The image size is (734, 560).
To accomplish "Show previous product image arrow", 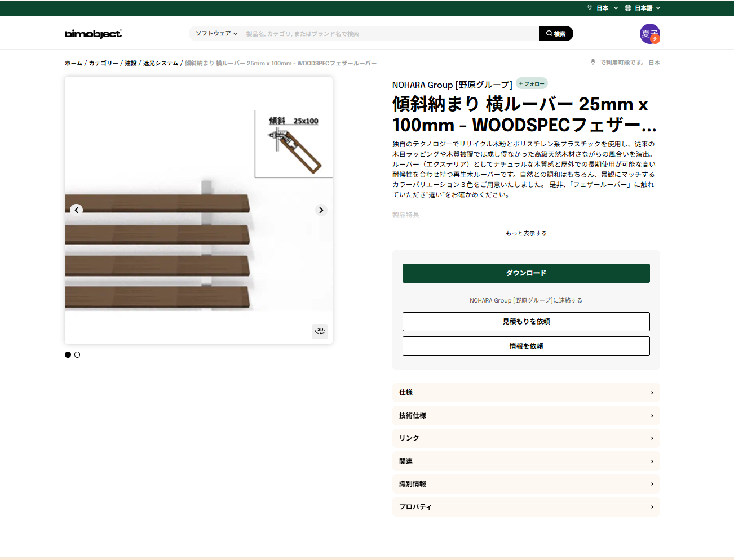I will (x=77, y=210).
